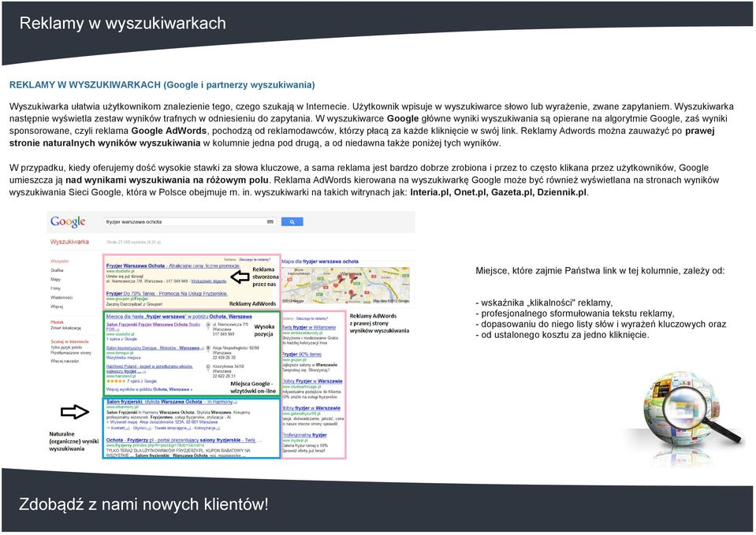Choose 'Przetłumaczone strony' option

point(70,353)
